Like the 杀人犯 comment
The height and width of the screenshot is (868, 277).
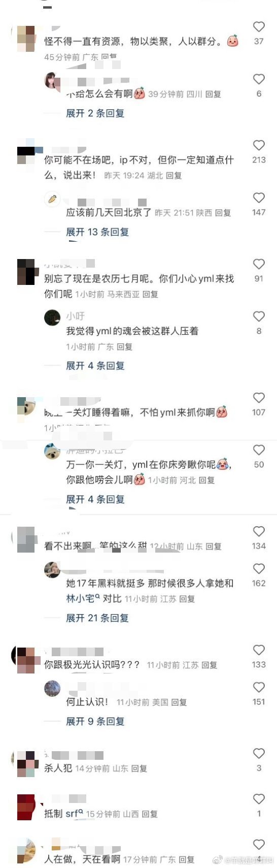(x=259, y=754)
